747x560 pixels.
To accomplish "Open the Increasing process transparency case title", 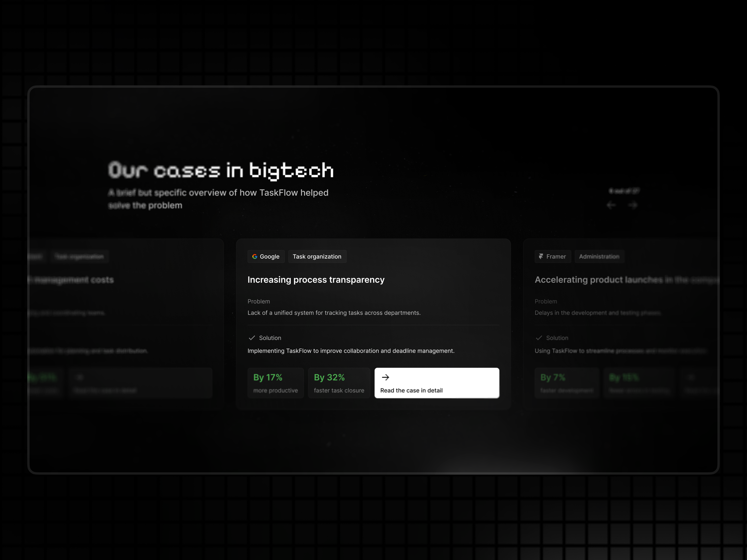I will pos(316,279).
